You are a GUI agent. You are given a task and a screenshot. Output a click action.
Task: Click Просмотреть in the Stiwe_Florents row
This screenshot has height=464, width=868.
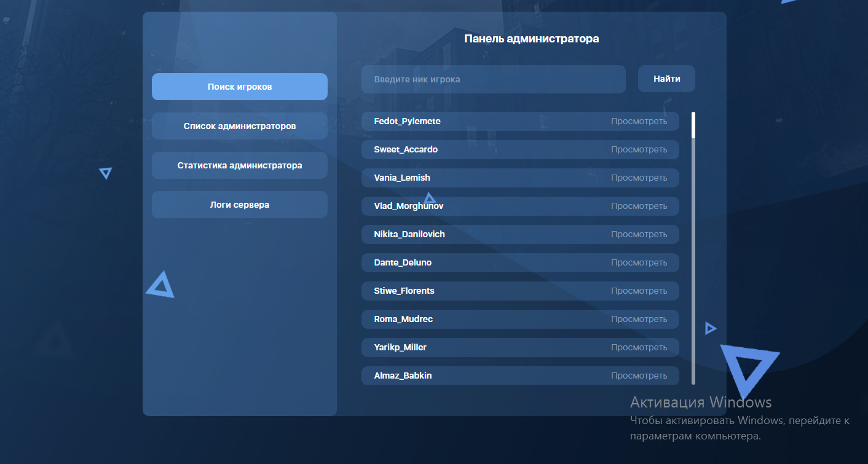(x=639, y=291)
